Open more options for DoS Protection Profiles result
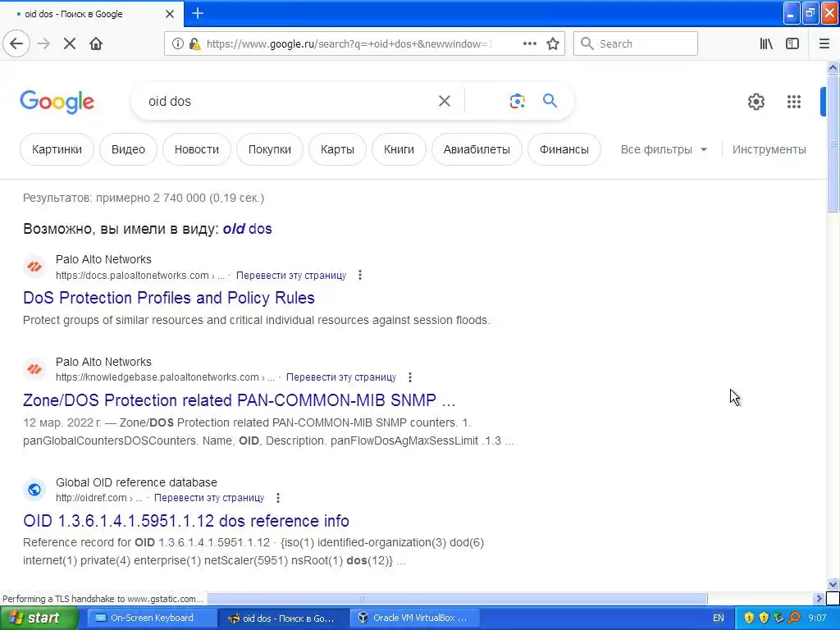840x630 pixels. click(360, 275)
